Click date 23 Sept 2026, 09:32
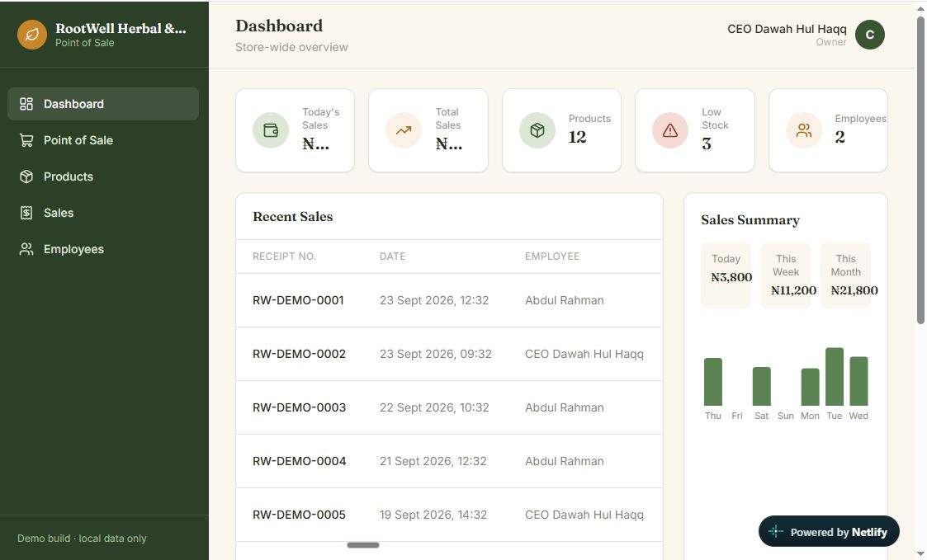Screen dimensions: 927x560 point(436,354)
